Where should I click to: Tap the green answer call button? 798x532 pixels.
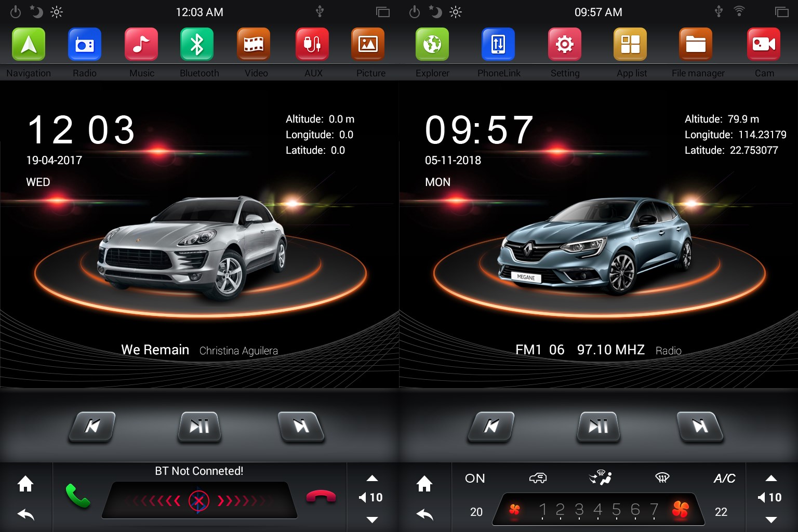pyautogui.click(x=78, y=496)
